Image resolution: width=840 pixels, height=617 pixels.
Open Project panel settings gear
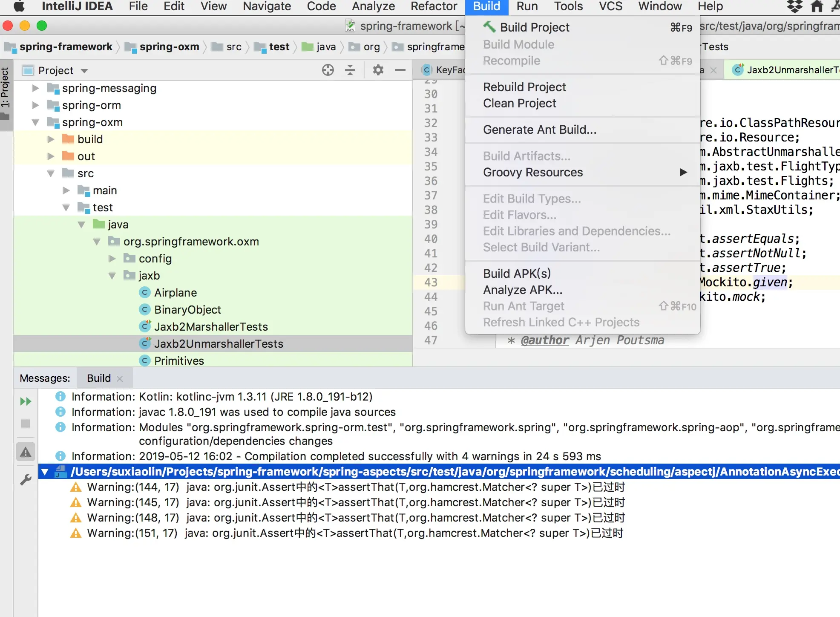pyautogui.click(x=378, y=70)
